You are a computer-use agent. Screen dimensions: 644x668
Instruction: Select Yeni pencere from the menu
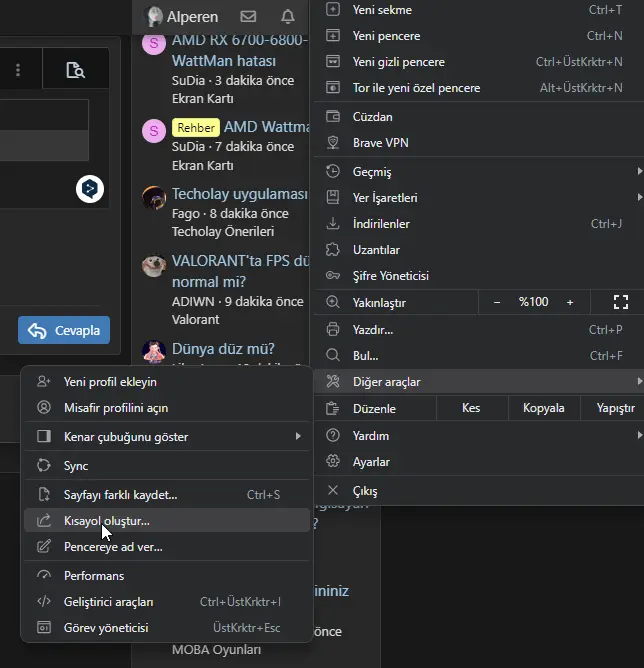[479, 36]
